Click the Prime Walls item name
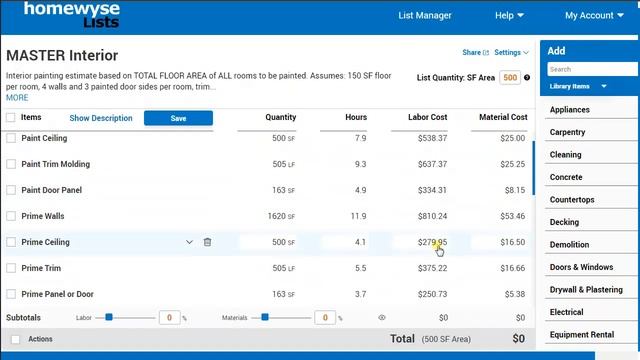This screenshot has height=360, width=640. (43, 216)
